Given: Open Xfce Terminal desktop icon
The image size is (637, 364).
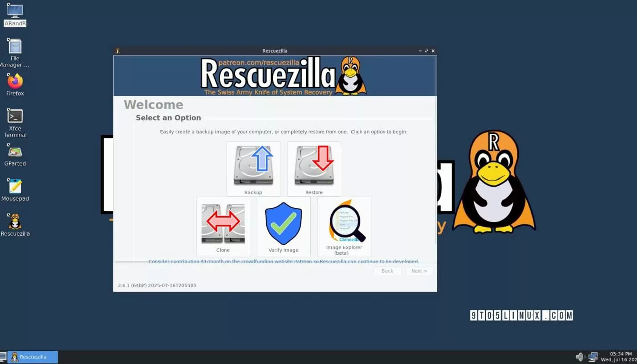Looking at the screenshot, I should [x=15, y=123].
